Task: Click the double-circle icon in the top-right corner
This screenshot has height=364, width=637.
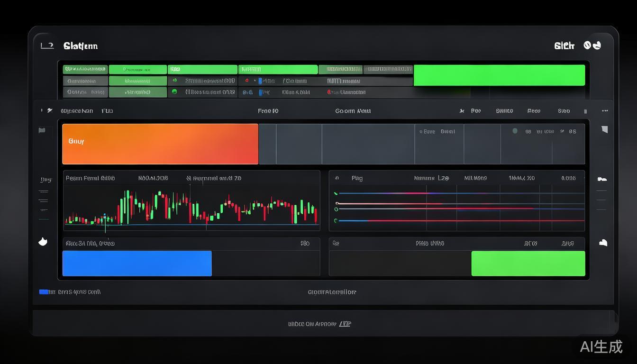Action: pyautogui.click(x=592, y=45)
